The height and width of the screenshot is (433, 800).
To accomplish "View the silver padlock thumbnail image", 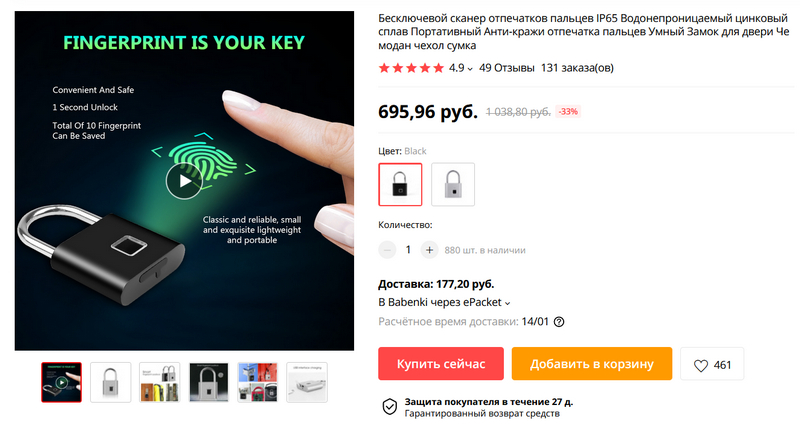I will 110,381.
